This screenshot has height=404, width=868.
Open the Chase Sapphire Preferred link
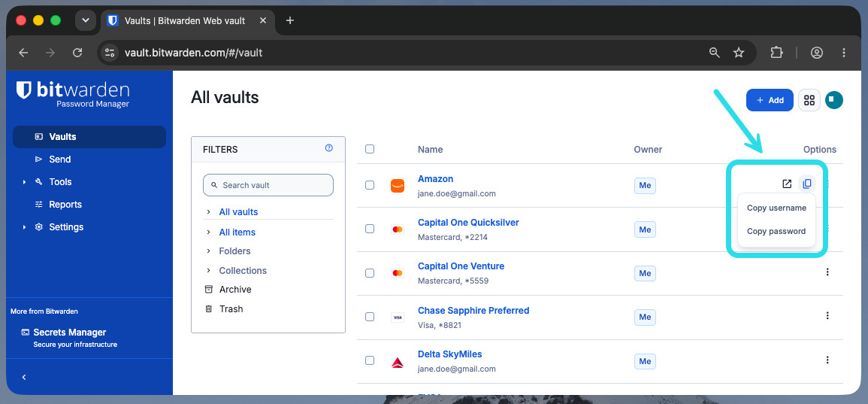coord(473,311)
